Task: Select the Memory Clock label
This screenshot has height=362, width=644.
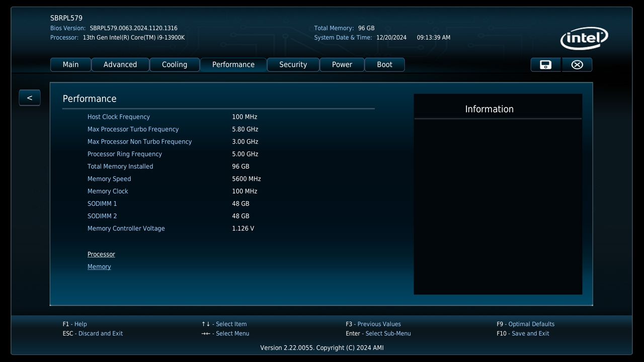Action: (108, 191)
